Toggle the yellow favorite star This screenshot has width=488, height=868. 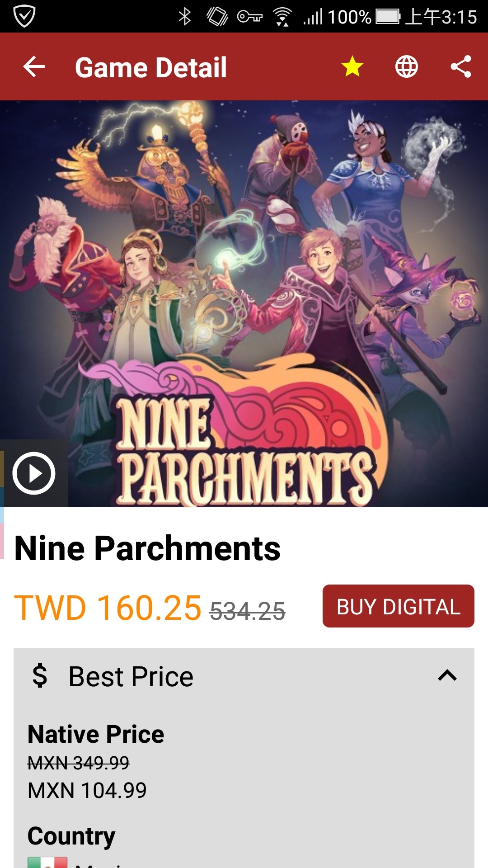(352, 67)
